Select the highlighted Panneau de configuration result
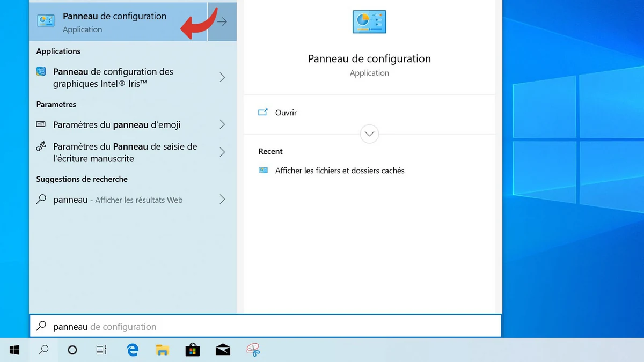This screenshot has height=362, width=644. click(x=114, y=21)
